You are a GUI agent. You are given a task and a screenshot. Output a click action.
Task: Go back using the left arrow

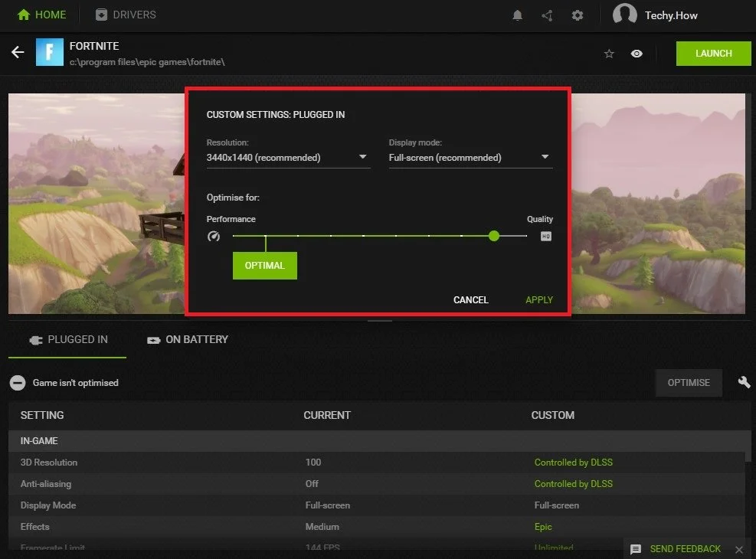point(18,52)
